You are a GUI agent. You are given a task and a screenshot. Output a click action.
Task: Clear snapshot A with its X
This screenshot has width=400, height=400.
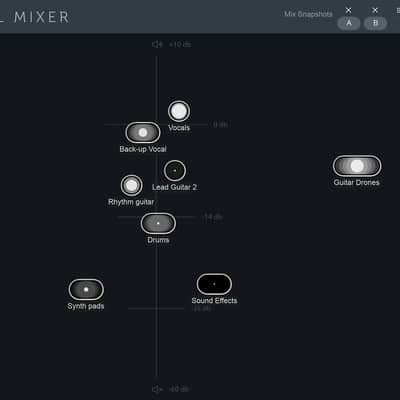pos(349,10)
